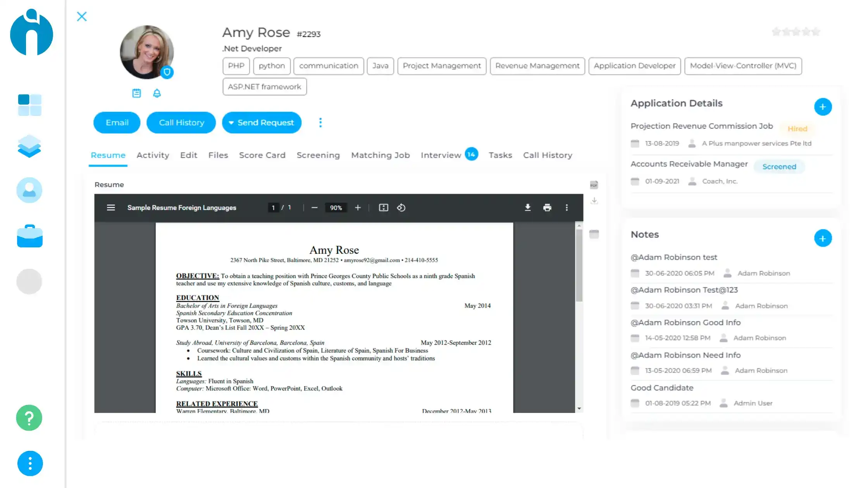
Task: Click the layers/stack icon in sidebar
Action: click(29, 147)
